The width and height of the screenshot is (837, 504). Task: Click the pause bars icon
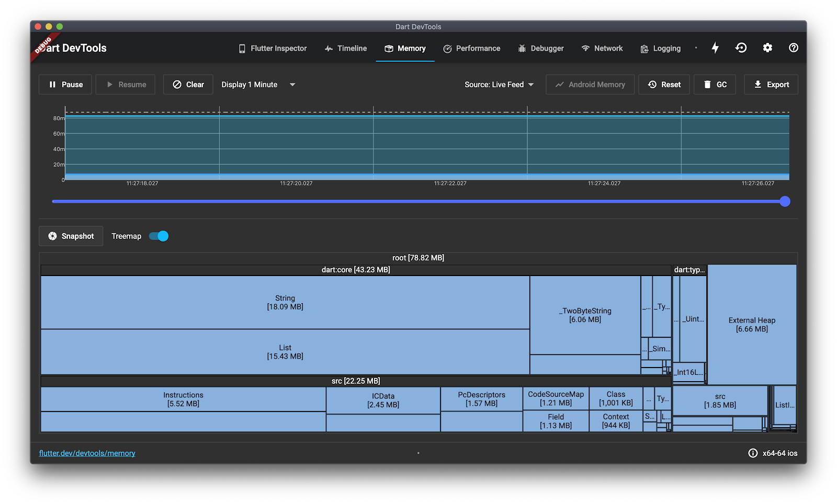[x=52, y=85]
